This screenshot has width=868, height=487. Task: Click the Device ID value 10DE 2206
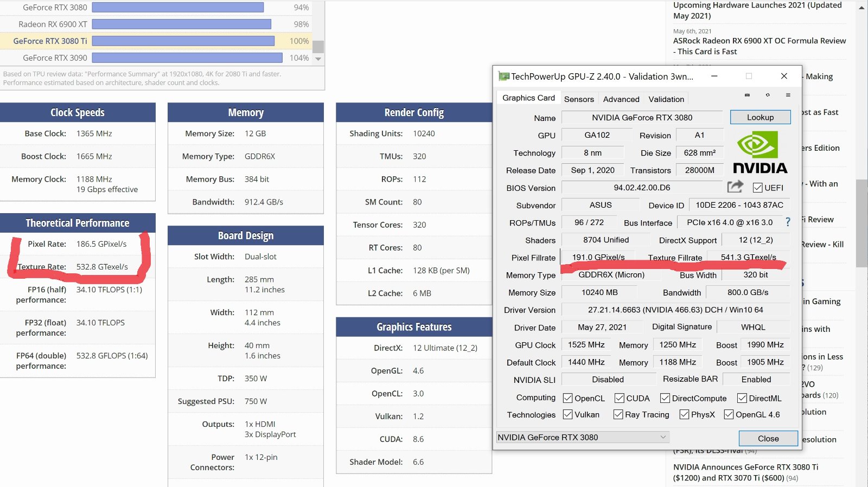pyautogui.click(x=739, y=205)
